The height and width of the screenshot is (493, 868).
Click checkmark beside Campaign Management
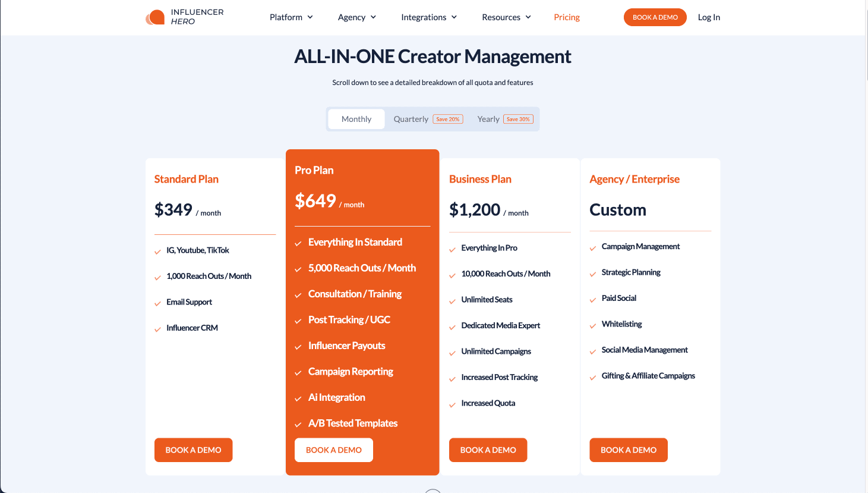[x=592, y=248]
